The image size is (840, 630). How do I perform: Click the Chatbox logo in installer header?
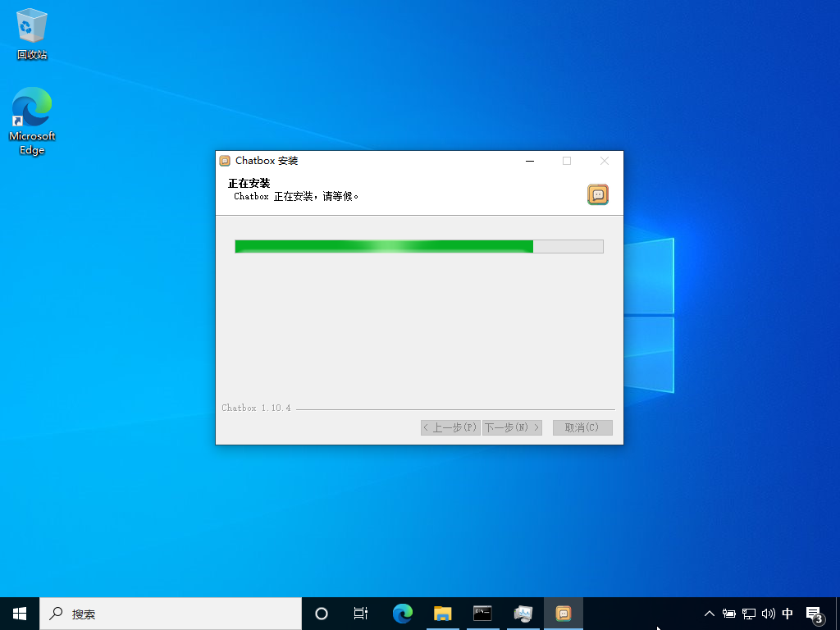pyautogui.click(x=598, y=194)
